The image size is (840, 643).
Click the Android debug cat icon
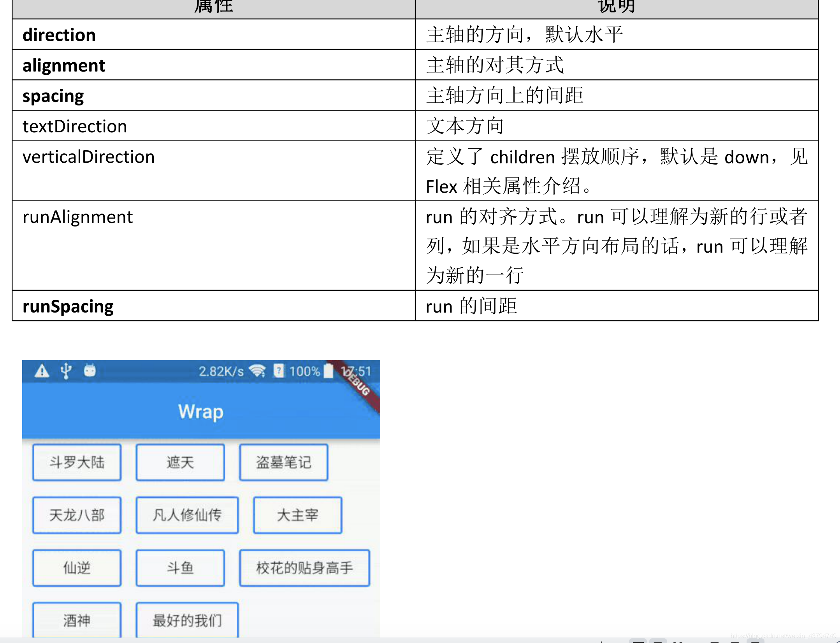pyautogui.click(x=90, y=371)
